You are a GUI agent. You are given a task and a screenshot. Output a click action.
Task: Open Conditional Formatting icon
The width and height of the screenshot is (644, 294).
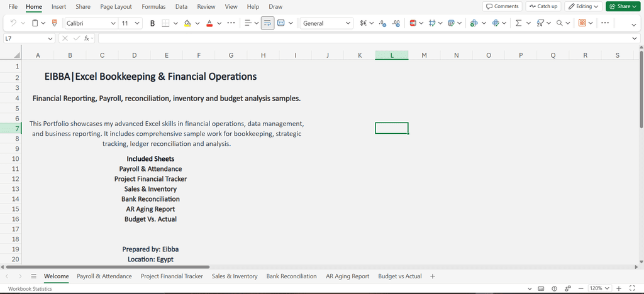coord(413,23)
